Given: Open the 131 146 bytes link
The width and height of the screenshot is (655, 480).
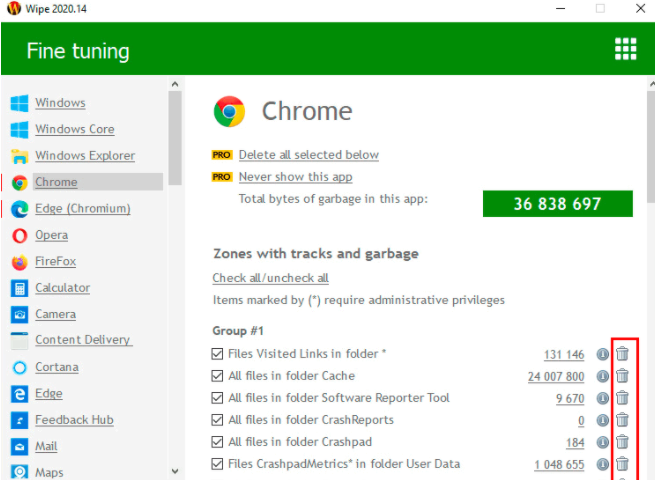Looking at the screenshot, I should click(x=564, y=355).
